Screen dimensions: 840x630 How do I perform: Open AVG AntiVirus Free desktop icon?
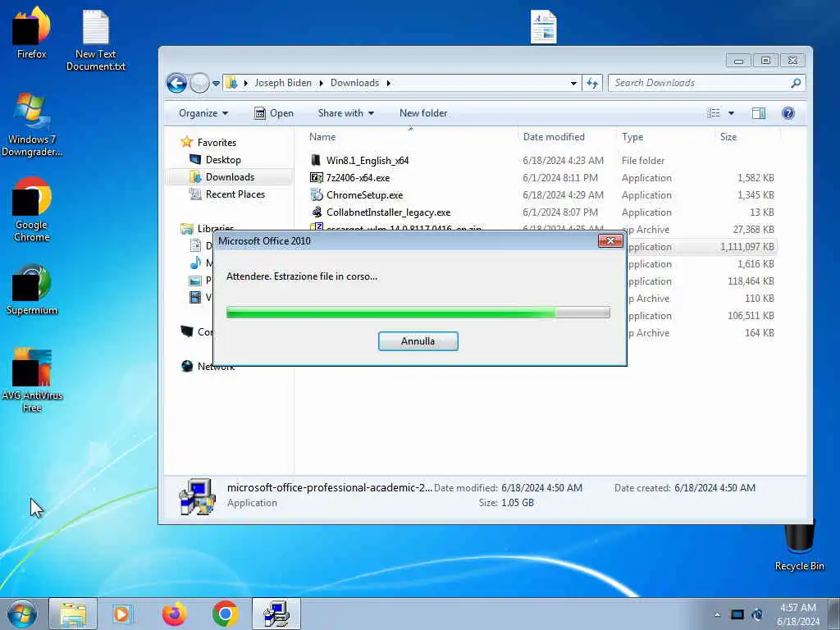pyautogui.click(x=32, y=381)
